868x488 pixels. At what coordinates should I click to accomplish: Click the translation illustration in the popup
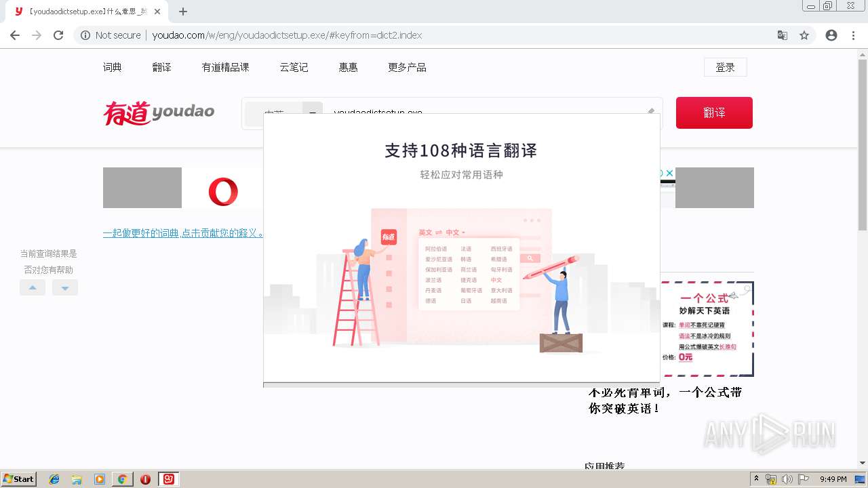click(x=461, y=281)
